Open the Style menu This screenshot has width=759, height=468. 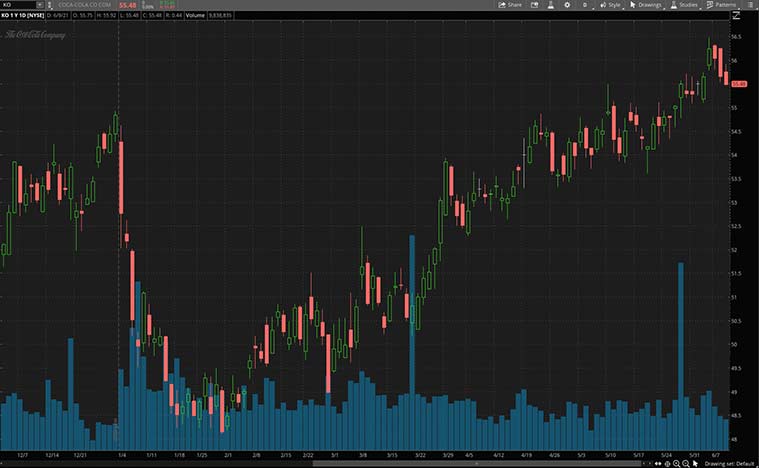pyautogui.click(x=611, y=5)
